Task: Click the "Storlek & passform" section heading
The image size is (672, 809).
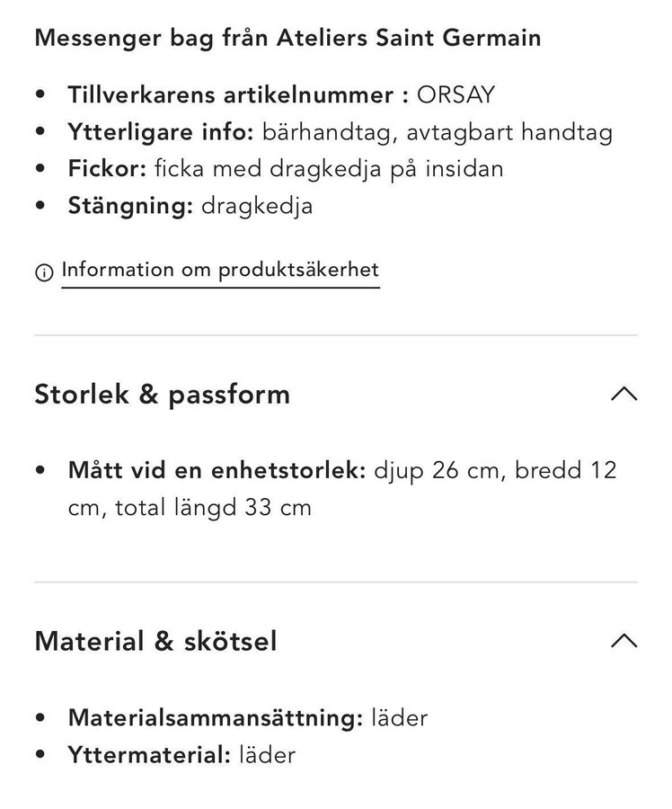Action: [162, 394]
